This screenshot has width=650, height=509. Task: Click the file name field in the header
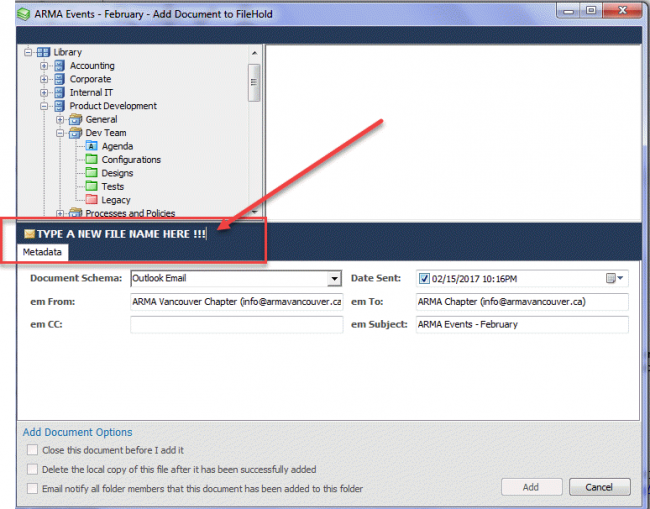121,234
